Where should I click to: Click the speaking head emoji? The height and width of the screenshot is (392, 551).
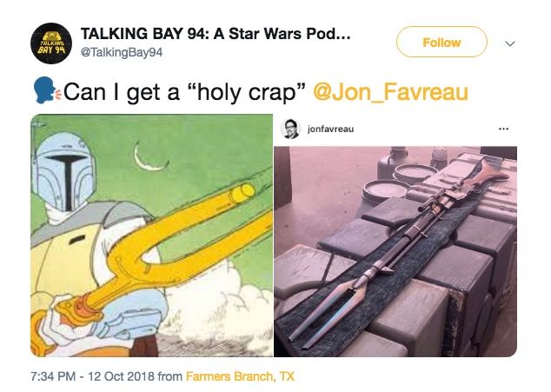(47, 90)
